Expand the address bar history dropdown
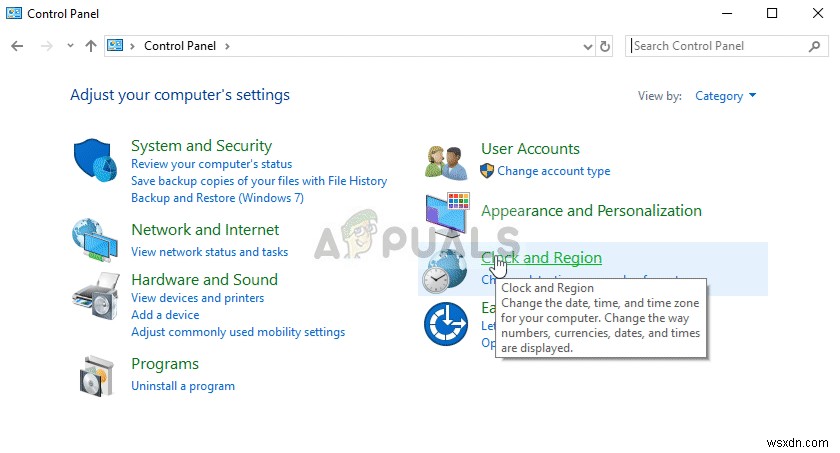This screenshot has width=840, height=453. click(x=587, y=46)
